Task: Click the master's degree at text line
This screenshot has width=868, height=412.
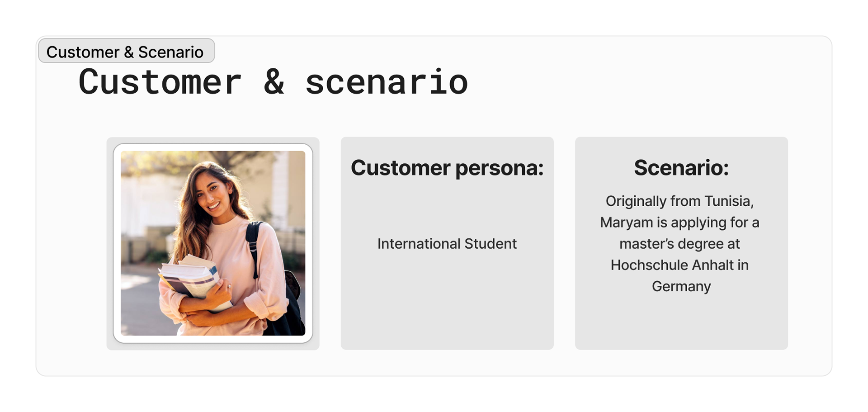Action: click(x=680, y=244)
